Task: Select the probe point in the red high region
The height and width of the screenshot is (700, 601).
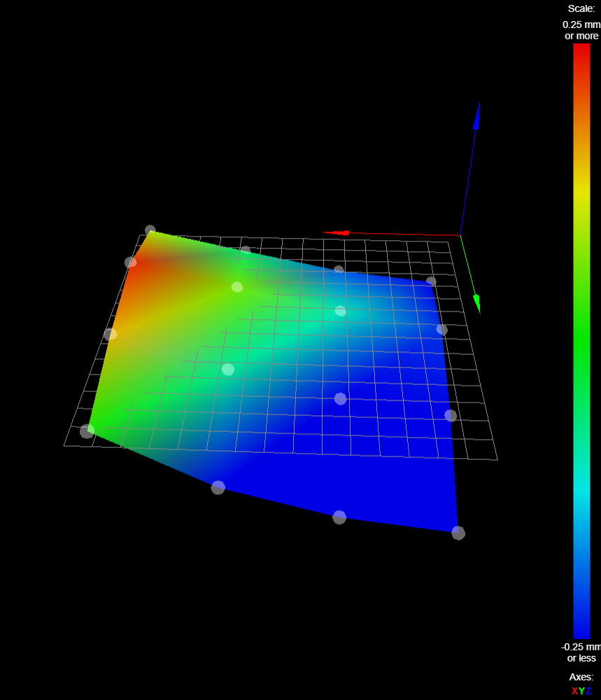Action: 131,262
